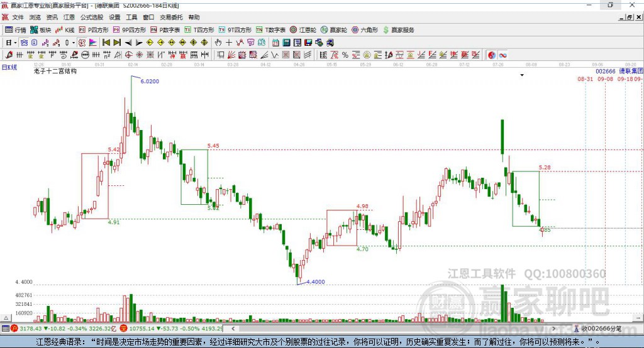Click the status bar table grid icon

[x=5, y=329]
